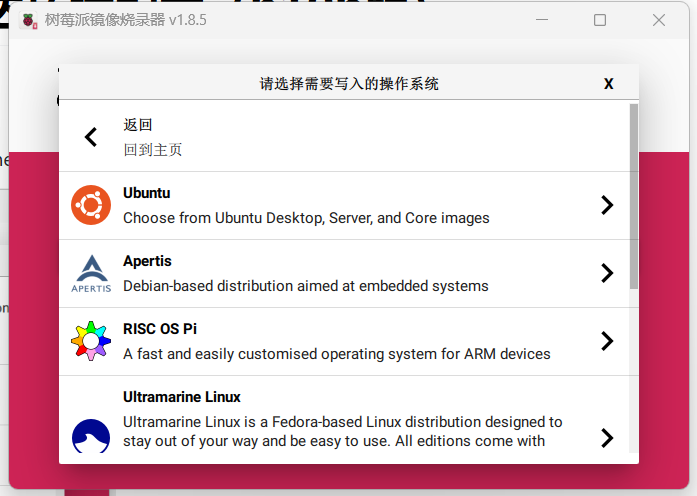Click 'Choose from Ubuntu Desktop, Server, and Core images'
Viewport: 697px width, 496px height.
point(306,218)
